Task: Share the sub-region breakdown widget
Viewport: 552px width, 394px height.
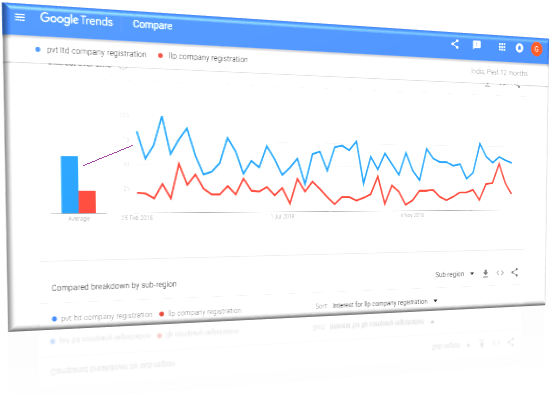Action: pos(515,272)
